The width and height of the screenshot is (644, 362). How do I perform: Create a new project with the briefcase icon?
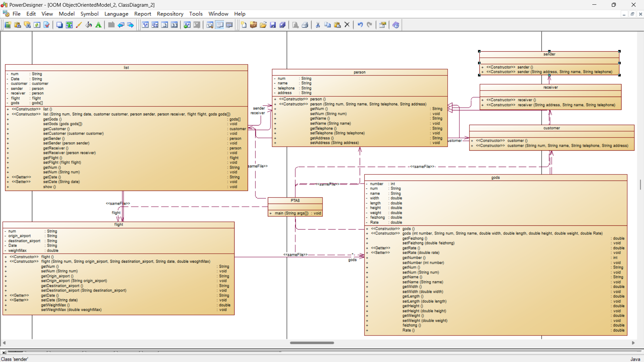pyautogui.click(x=253, y=25)
